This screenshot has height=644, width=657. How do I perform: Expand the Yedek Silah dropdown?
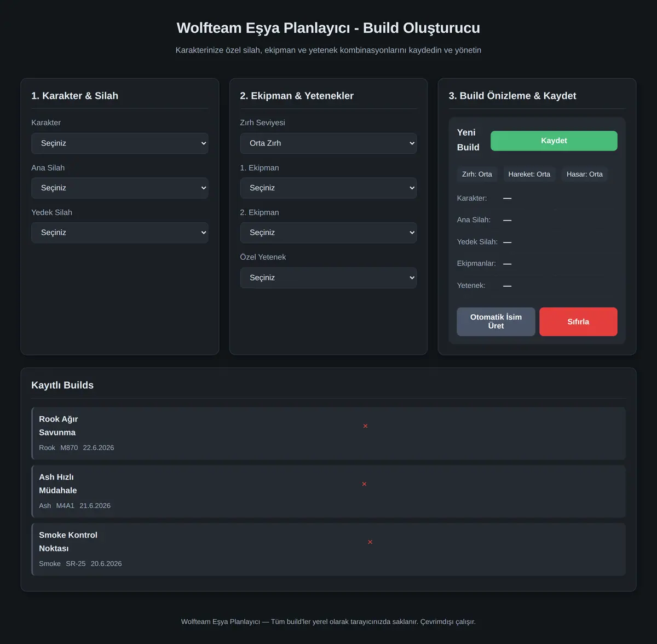point(119,233)
